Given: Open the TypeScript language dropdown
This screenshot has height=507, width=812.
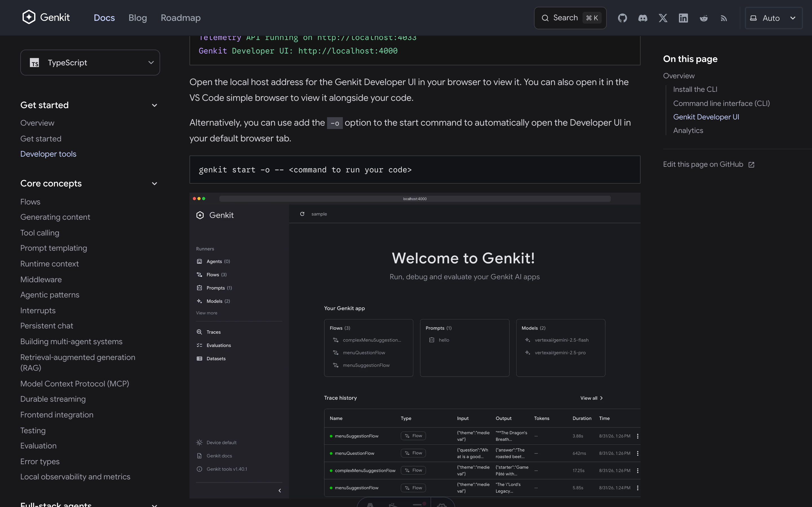Looking at the screenshot, I should [90, 63].
